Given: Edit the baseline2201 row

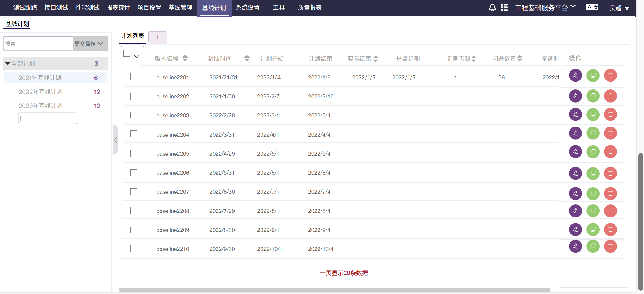Looking at the screenshot, I should (x=575, y=75).
